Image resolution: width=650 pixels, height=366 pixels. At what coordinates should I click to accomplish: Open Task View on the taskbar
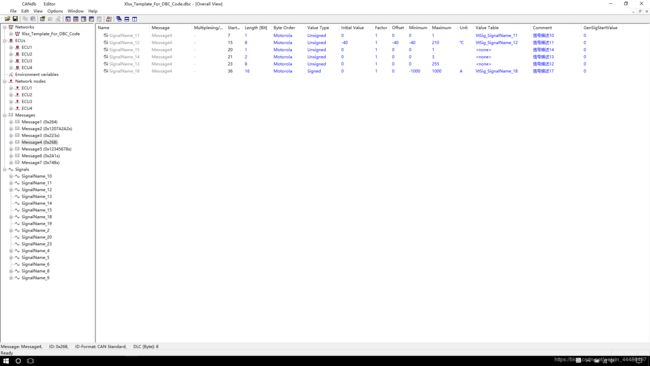pos(30,361)
